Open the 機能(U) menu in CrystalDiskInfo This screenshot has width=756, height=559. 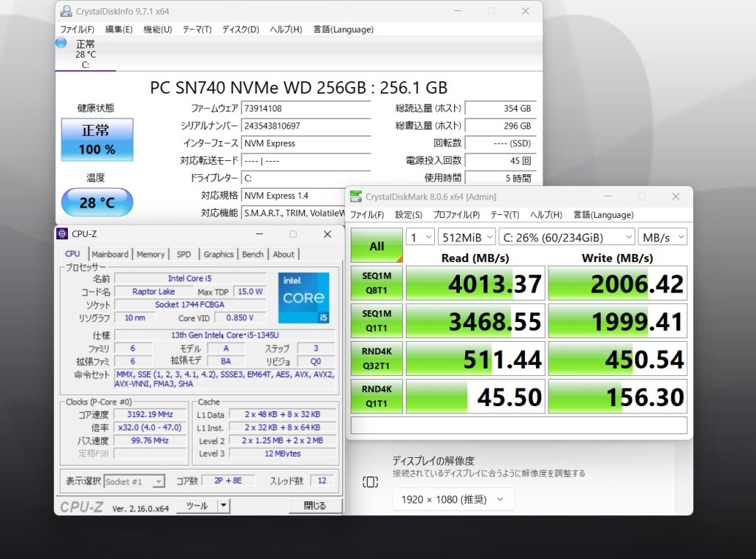tap(157, 30)
